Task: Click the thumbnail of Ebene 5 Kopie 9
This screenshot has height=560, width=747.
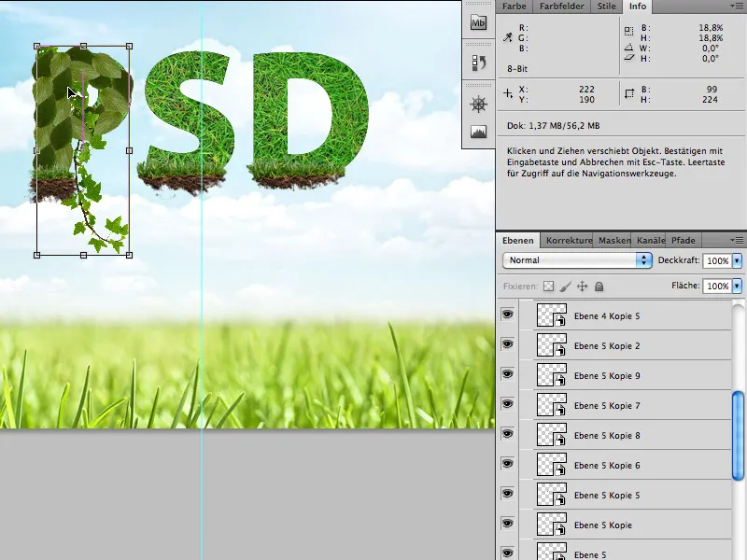Action: click(552, 375)
